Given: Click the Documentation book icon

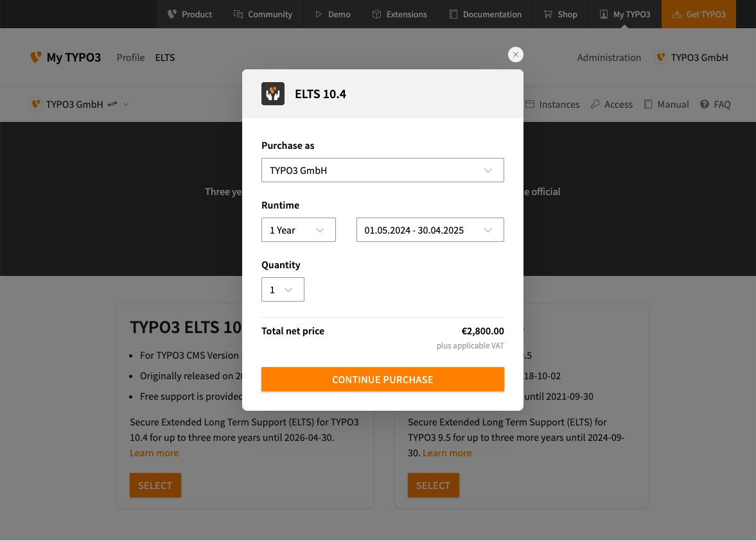Looking at the screenshot, I should pyautogui.click(x=453, y=15).
